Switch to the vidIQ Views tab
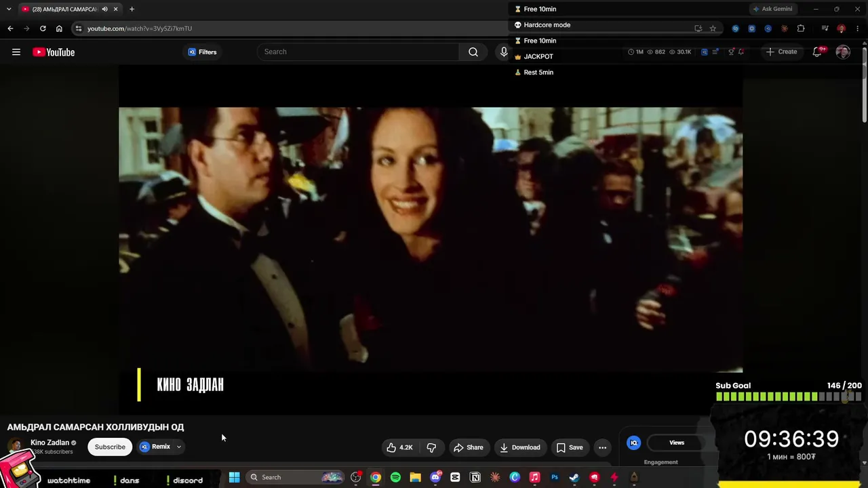 (677, 443)
